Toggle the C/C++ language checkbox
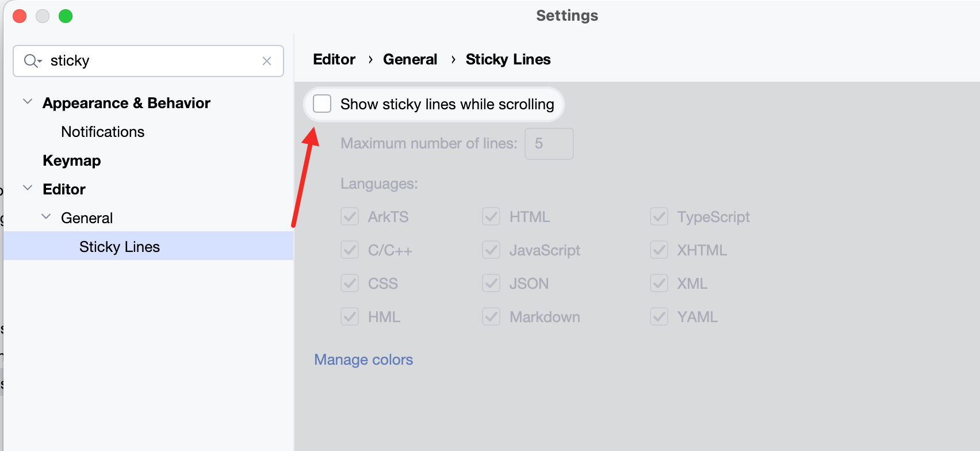The height and width of the screenshot is (451, 980). 350,250
